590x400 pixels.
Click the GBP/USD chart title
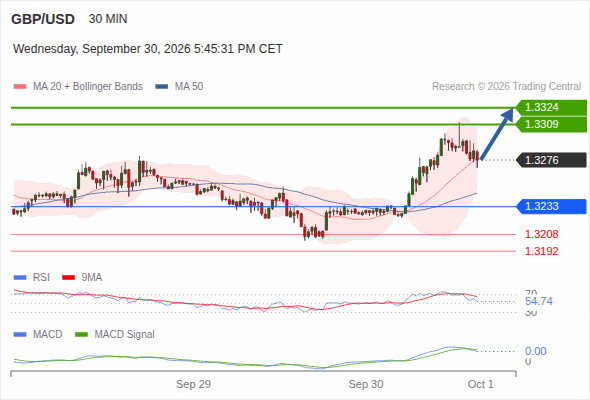click(x=43, y=19)
